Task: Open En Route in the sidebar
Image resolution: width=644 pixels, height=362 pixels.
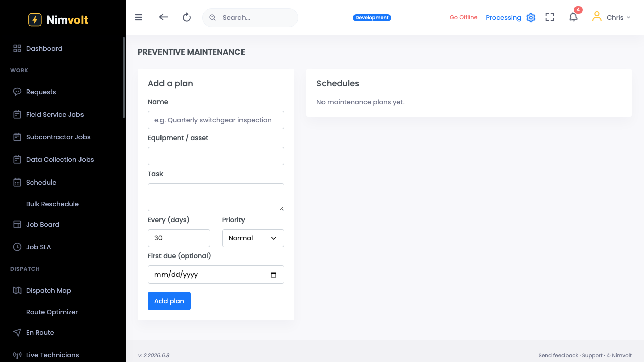Action: pos(40,332)
